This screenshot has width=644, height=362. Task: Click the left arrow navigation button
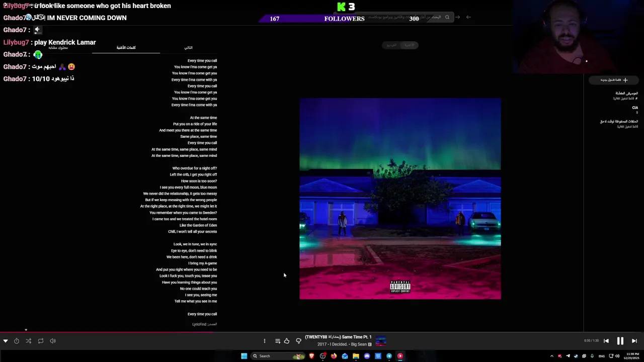coord(468,17)
